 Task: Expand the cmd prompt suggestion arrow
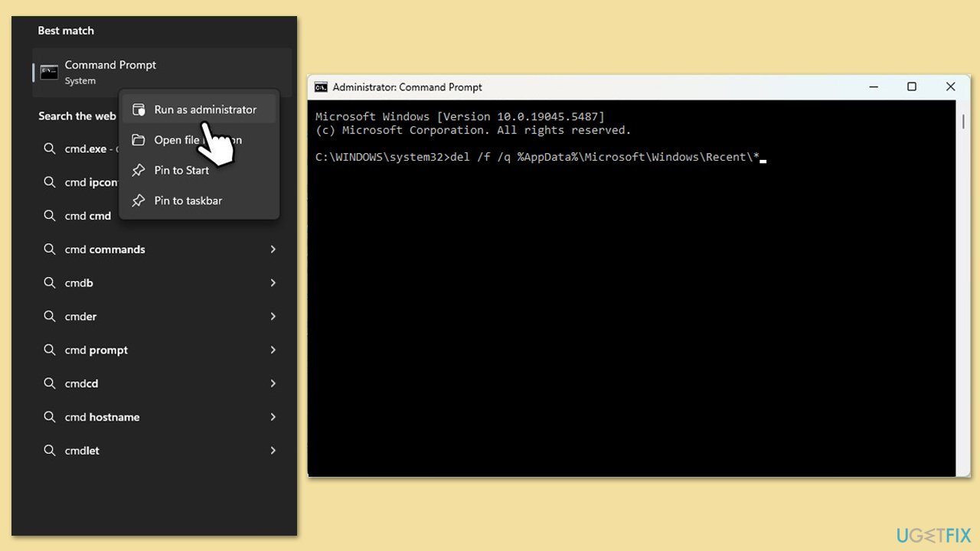point(273,350)
